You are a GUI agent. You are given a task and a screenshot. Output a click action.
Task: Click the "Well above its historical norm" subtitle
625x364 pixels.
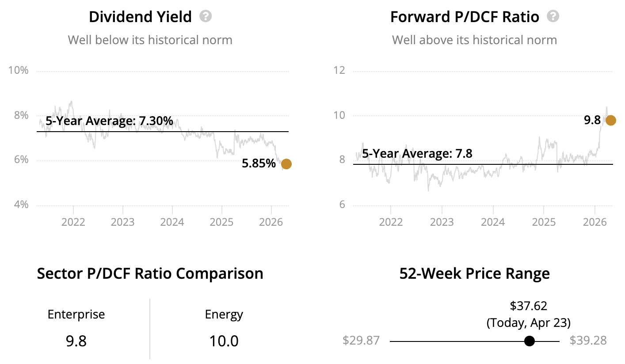click(474, 40)
